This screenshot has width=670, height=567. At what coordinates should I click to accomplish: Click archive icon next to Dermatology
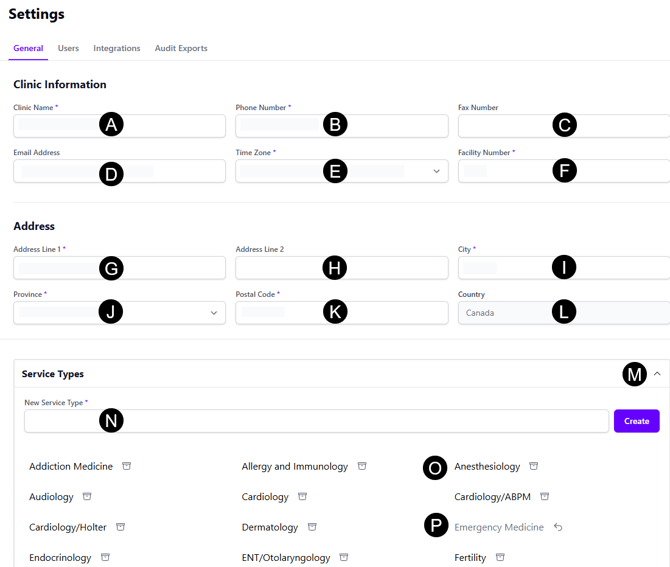coord(312,527)
